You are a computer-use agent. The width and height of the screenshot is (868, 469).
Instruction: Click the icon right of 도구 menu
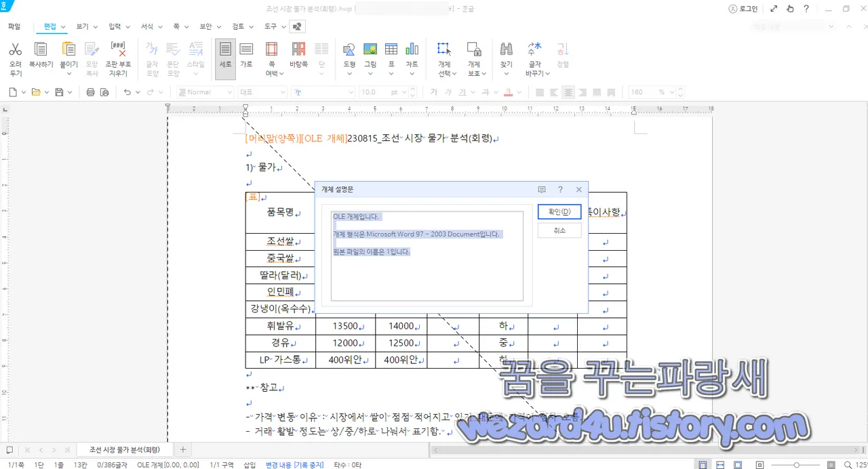click(297, 26)
